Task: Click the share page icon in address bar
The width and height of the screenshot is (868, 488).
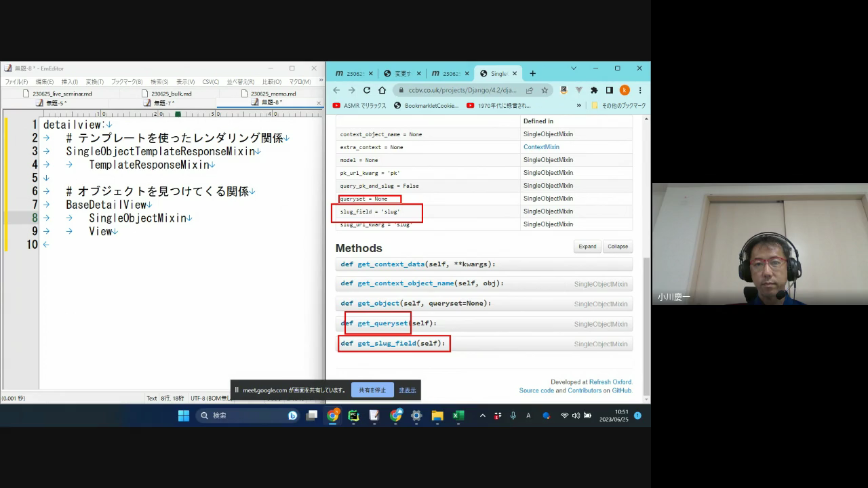Action: [x=530, y=90]
